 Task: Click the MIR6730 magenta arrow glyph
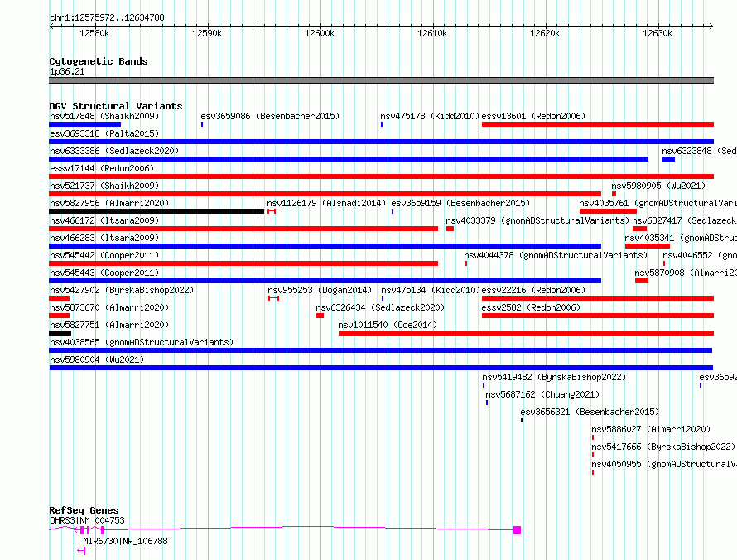click(81, 551)
